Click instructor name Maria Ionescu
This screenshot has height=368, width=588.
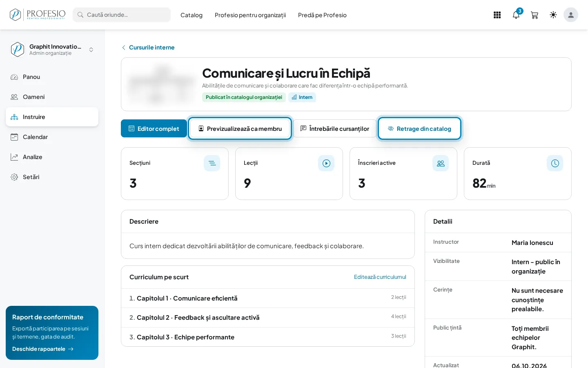pyautogui.click(x=532, y=242)
